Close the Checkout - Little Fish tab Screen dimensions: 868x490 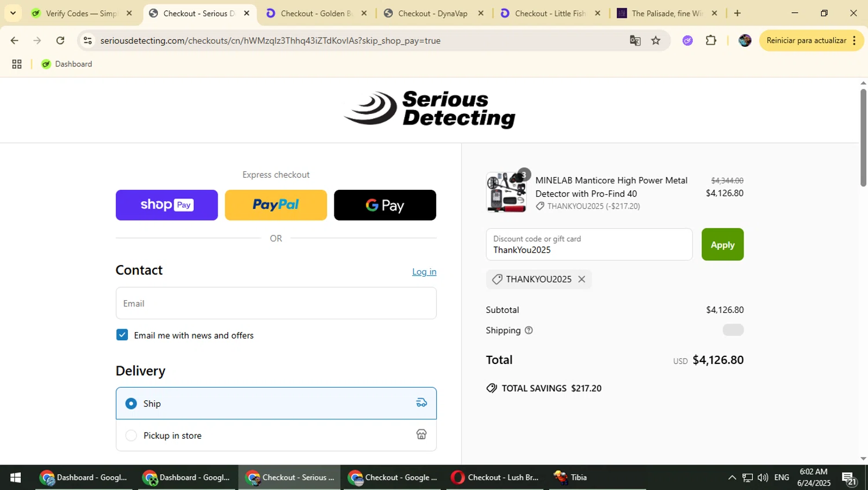pos(598,13)
